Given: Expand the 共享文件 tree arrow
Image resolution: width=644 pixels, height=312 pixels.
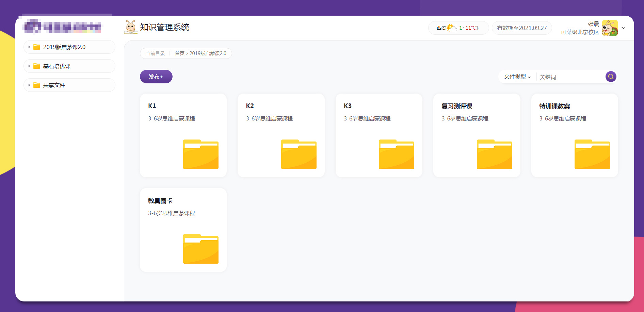Looking at the screenshot, I should click(29, 85).
